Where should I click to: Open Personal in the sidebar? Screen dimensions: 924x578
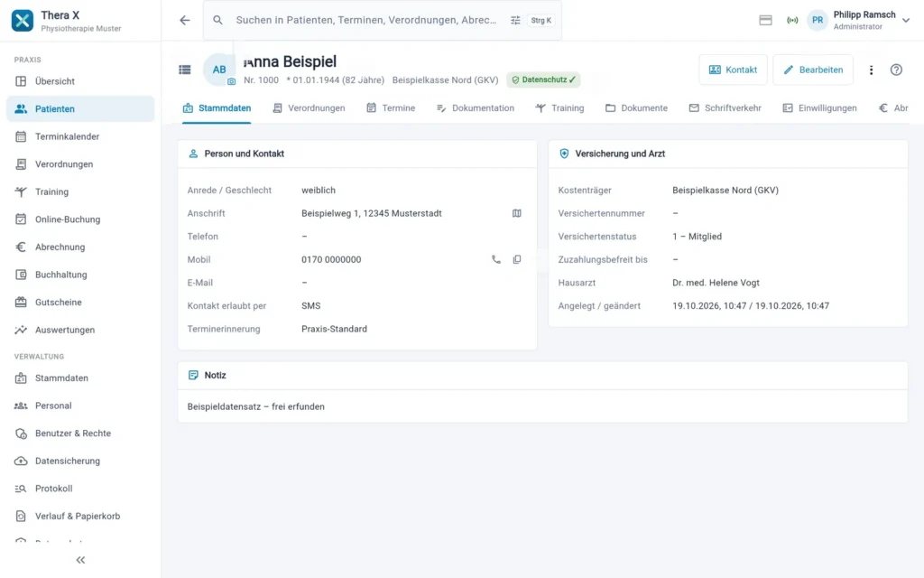pyautogui.click(x=80, y=406)
